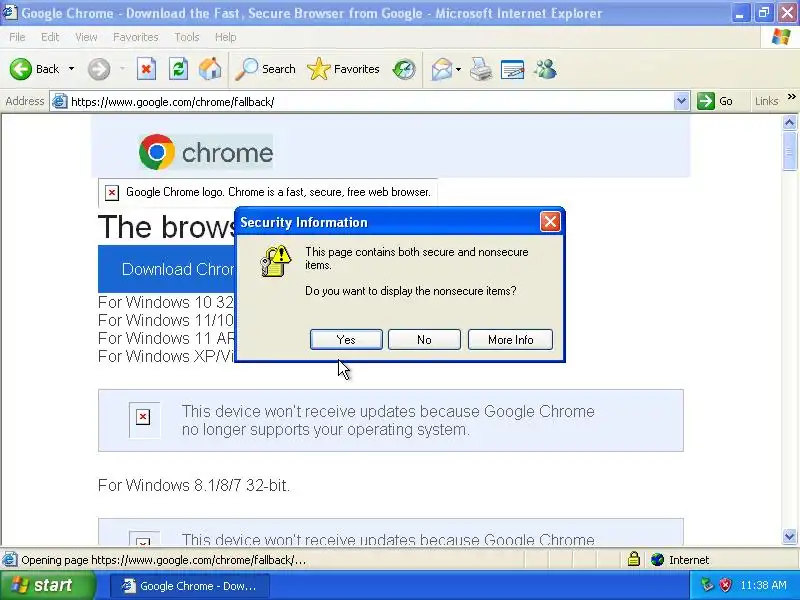Open the File menu

[17, 37]
